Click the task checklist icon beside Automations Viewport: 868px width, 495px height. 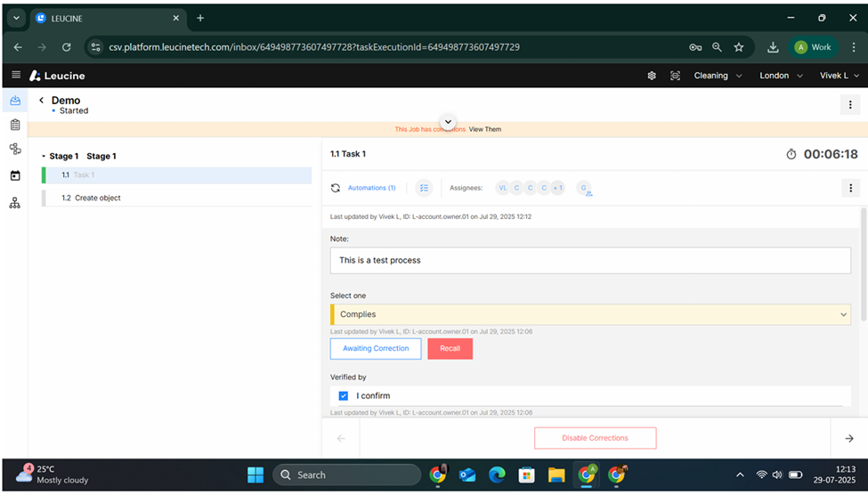pos(424,188)
